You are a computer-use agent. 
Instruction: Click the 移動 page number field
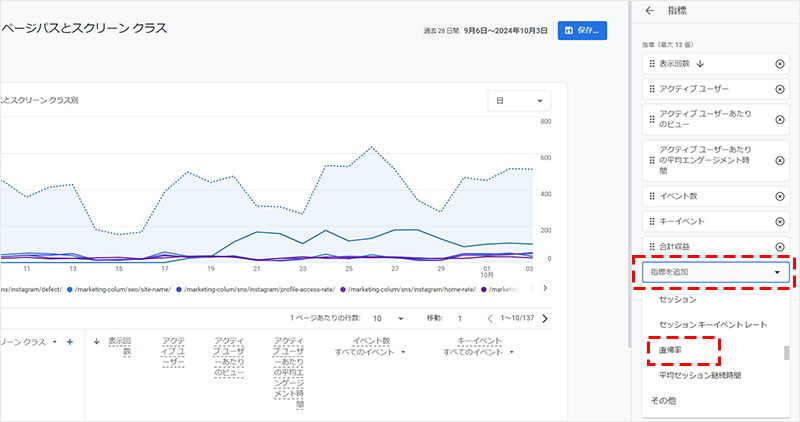point(461,318)
